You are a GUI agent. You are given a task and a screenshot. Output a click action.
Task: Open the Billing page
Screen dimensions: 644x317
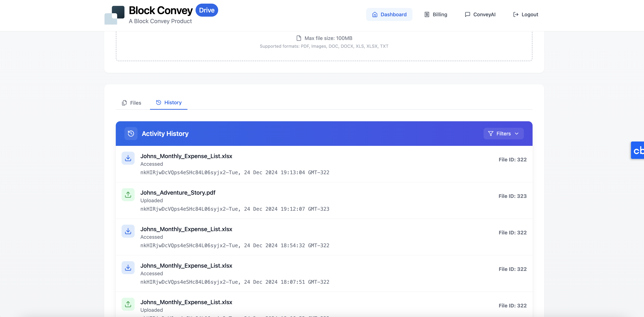click(x=436, y=14)
